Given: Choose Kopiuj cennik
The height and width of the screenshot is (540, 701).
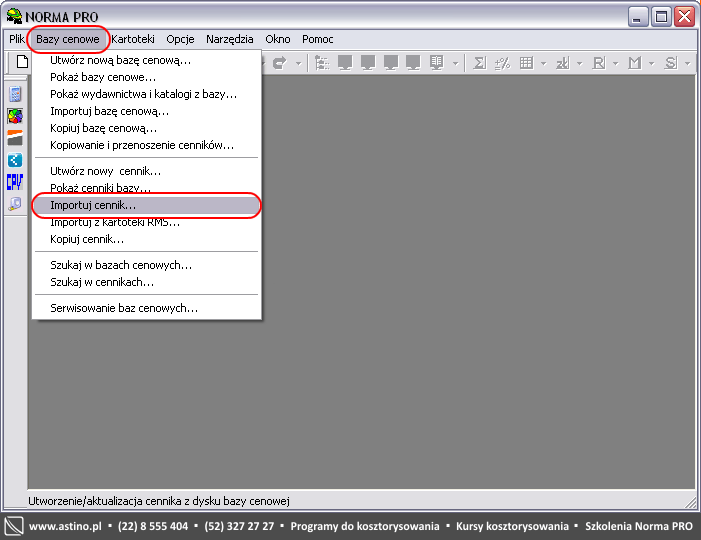Looking at the screenshot, I should pos(147,239).
